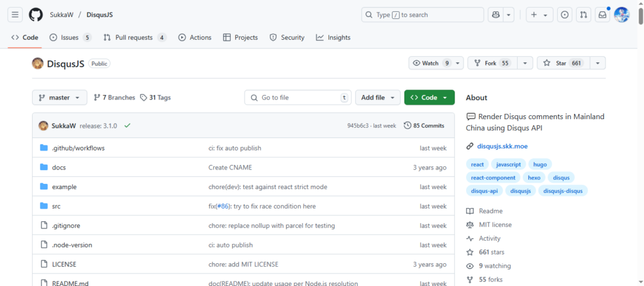Click the GitHub logo home icon
Screen dimensions: 644x286
click(x=35, y=14)
